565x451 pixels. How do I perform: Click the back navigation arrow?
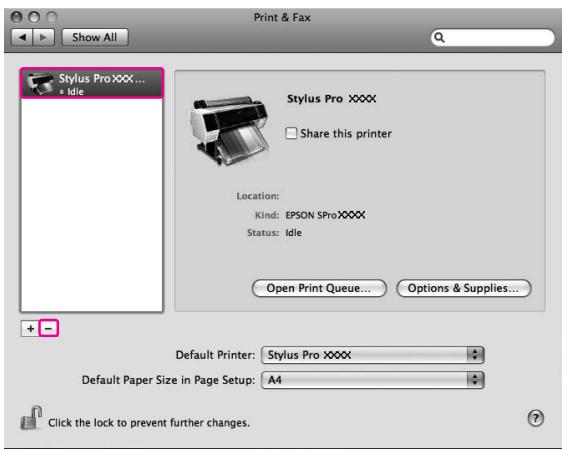pyautogui.click(x=22, y=37)
